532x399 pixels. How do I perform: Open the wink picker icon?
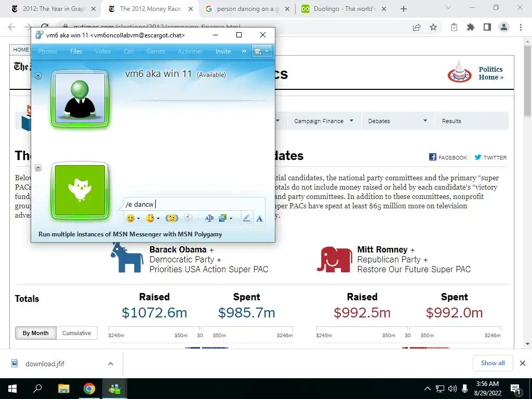coord(150,218)
